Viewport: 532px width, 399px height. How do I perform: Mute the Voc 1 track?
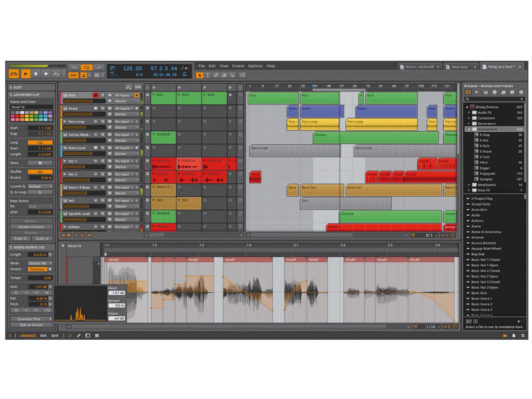[110, 161]
